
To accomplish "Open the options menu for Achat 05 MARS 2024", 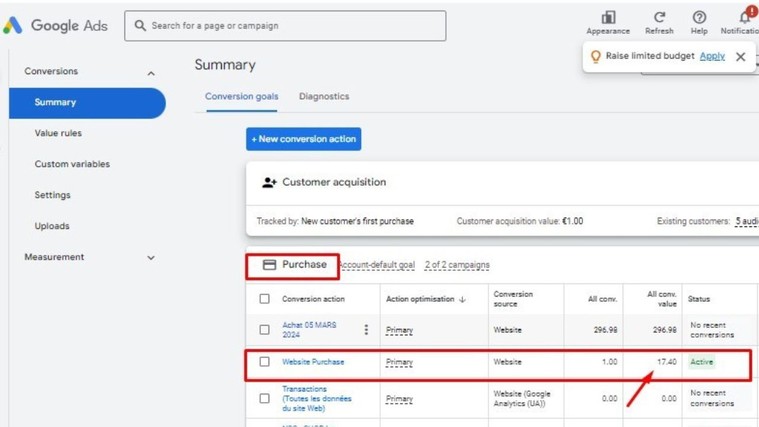I will (x=366, y=330).
